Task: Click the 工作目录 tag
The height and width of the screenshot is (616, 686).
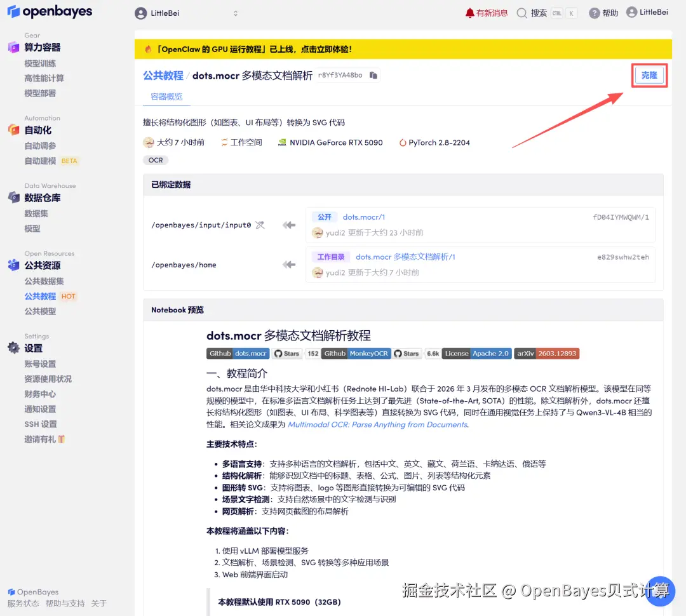Action: [330, 257]
